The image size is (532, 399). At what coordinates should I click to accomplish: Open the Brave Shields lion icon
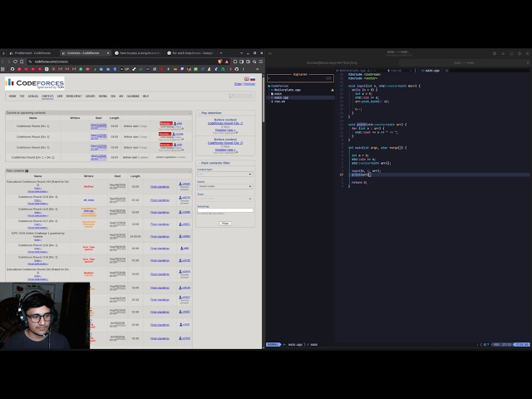coord(220,62)
